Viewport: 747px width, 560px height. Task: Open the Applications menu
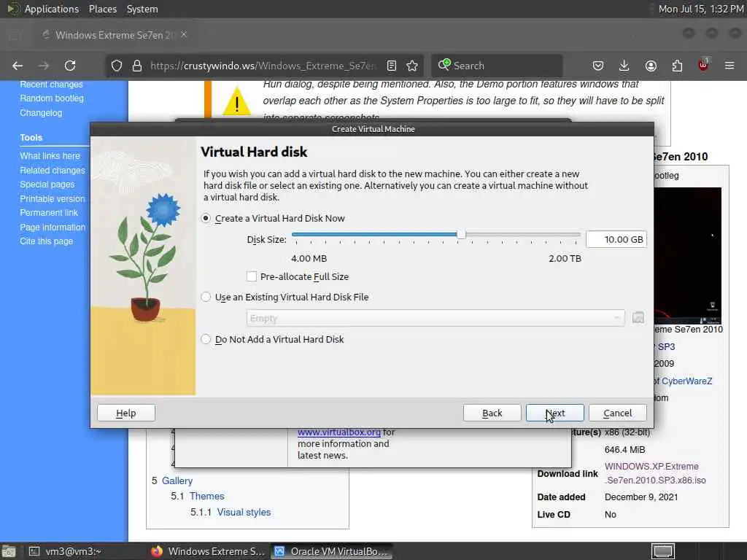click(x=52, y=9)
